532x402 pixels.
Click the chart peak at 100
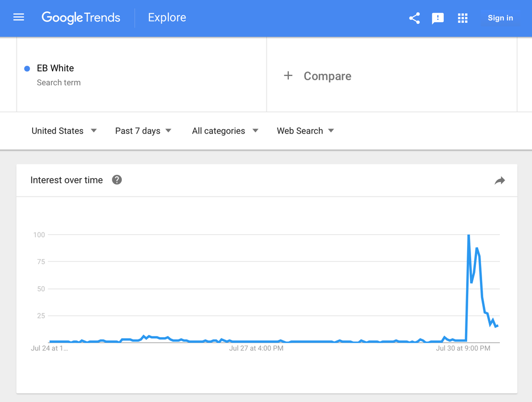click(x=469, y=235)
